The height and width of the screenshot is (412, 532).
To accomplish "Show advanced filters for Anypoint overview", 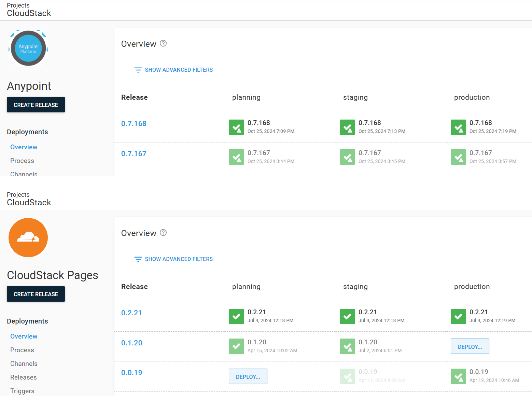I will [173, 70].
